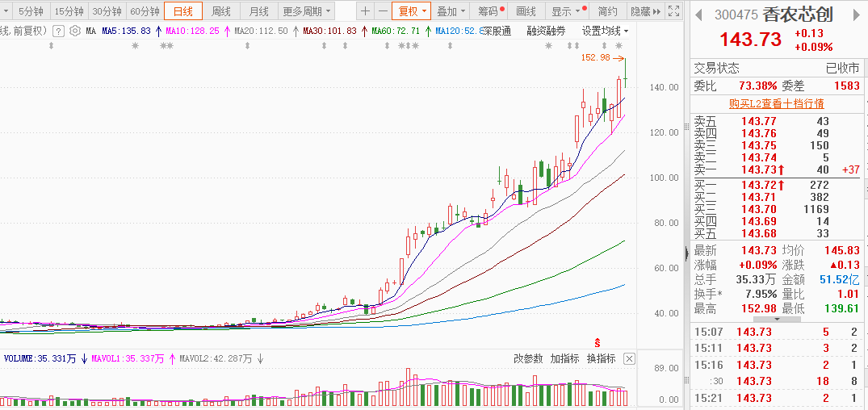Click the MAVOL1:35.337万 label

(128, 358)
